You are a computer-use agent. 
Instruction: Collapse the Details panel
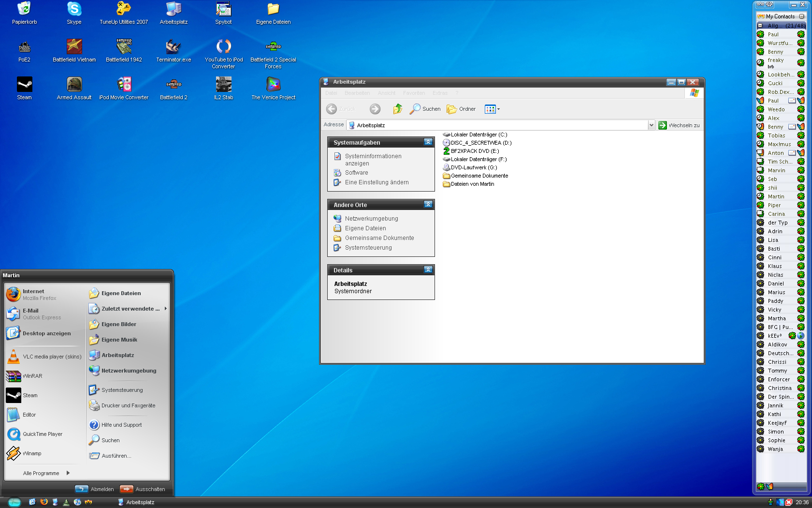[x=428, y=269]
